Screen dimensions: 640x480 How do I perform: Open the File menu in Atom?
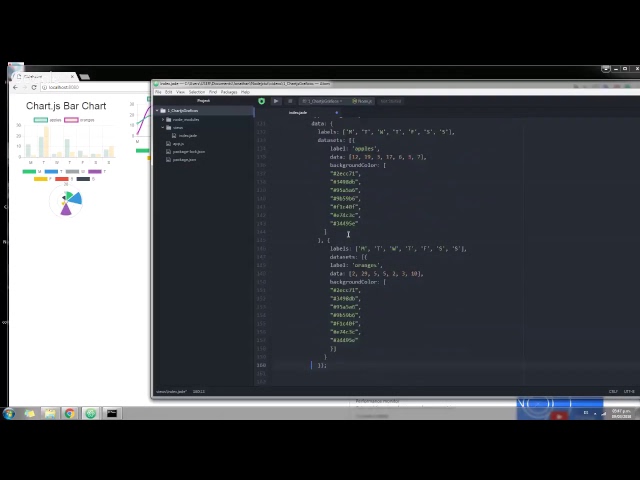click(158, 92)
